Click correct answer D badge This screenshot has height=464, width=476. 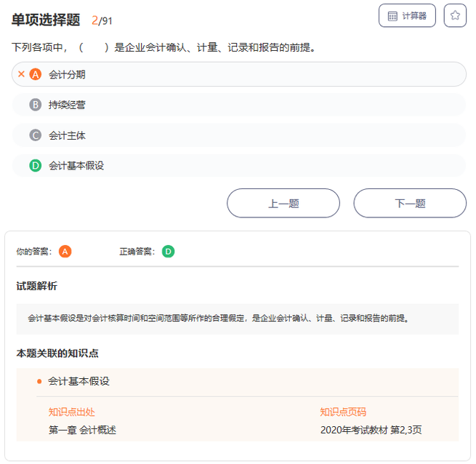point(168,252)
